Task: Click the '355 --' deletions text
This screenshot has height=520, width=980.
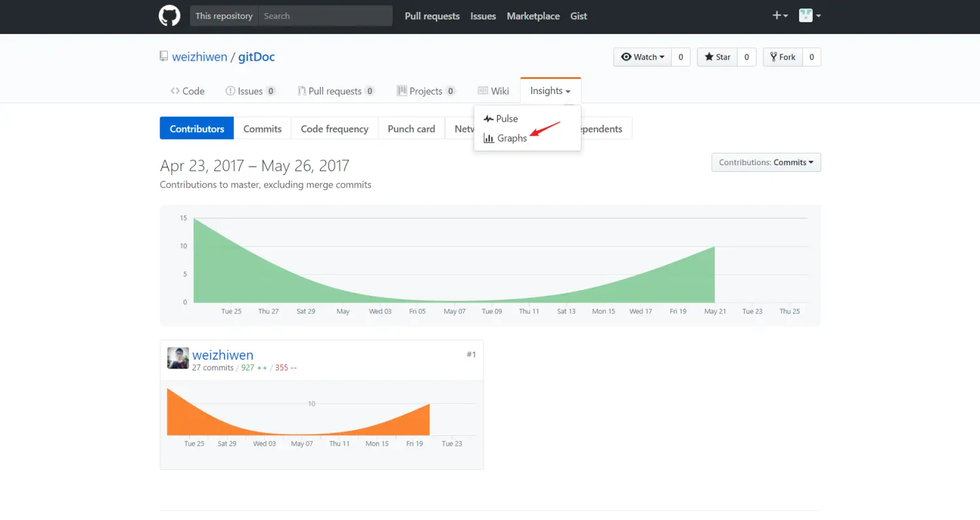Action: [x=286, y=368]
